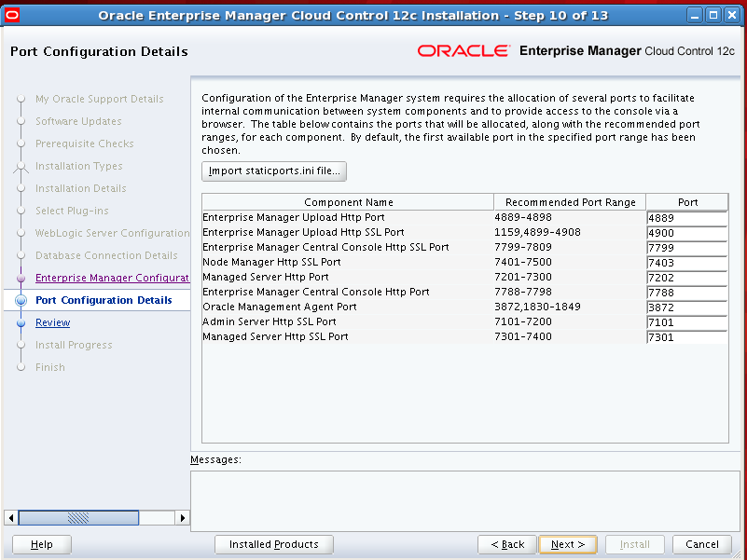
Task: Click the Oracle window menu icon
Action: (x=11, y=16)
